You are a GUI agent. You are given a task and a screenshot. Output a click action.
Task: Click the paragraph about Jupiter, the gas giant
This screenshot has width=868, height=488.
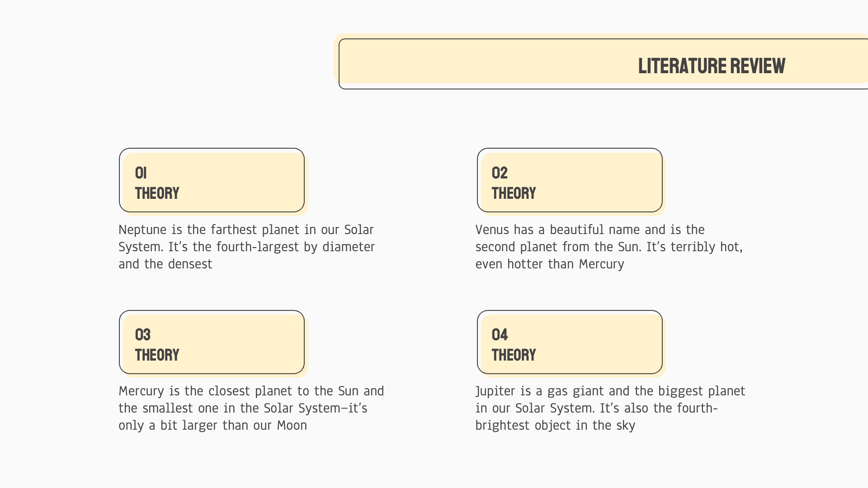click(x=610, y=408)
